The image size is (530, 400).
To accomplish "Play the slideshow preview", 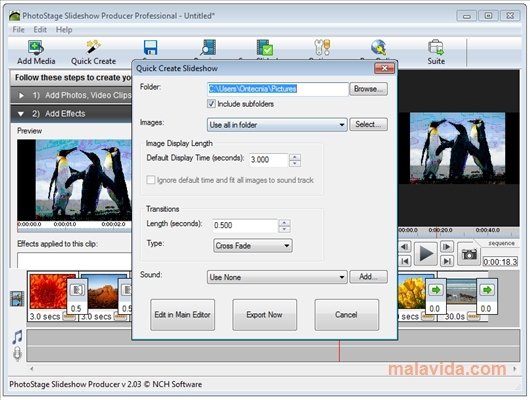I will [426, 254].
